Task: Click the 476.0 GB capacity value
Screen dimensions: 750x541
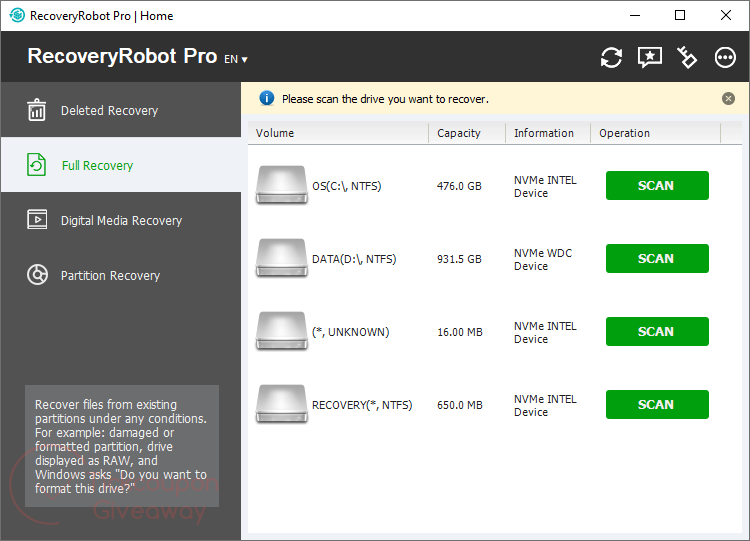Action: click(x=459, y=186)
